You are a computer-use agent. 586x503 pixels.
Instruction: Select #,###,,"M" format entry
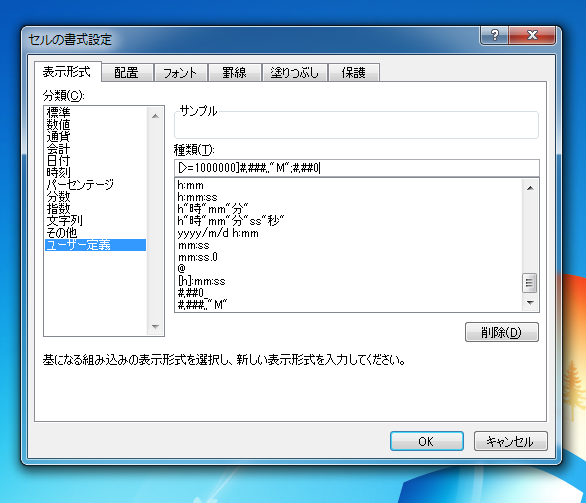point(349,305)
